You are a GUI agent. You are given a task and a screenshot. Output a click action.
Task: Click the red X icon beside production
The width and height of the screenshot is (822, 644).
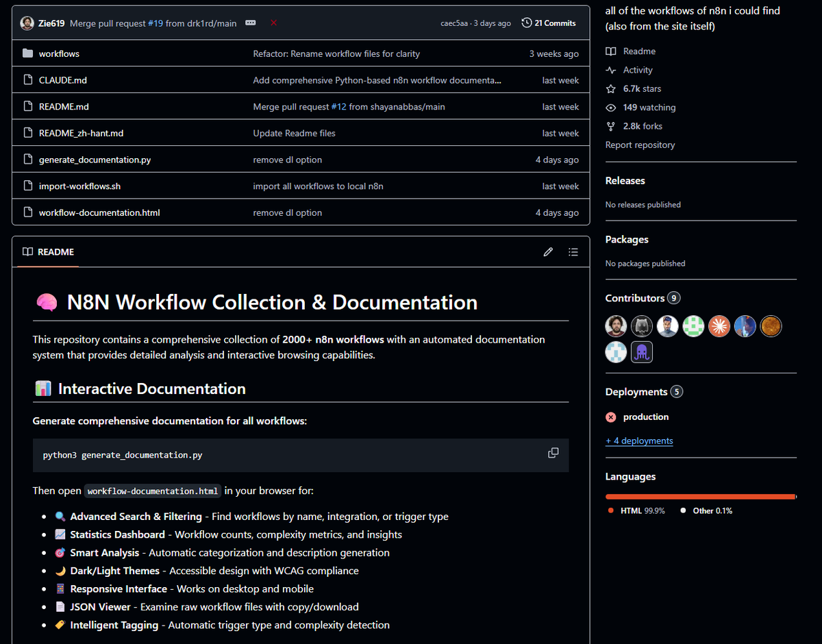[x=611, y=417]
